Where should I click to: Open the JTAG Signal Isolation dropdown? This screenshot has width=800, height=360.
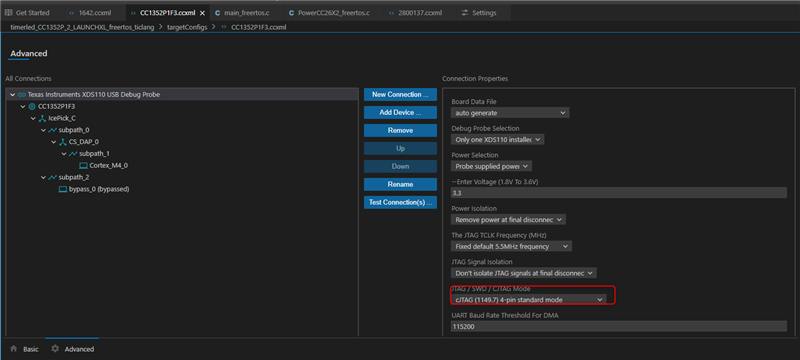tap(523, 273)
